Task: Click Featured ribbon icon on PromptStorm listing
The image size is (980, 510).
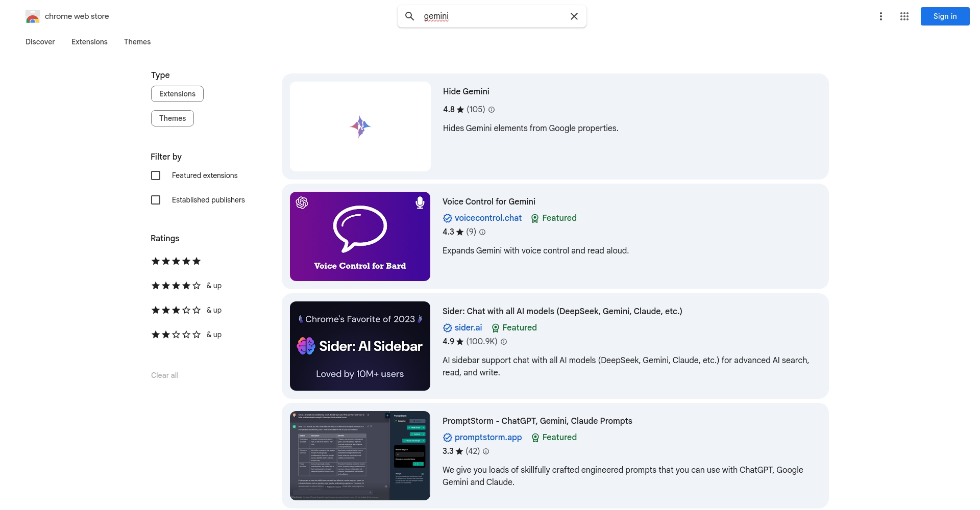Action: pos(535,438)
